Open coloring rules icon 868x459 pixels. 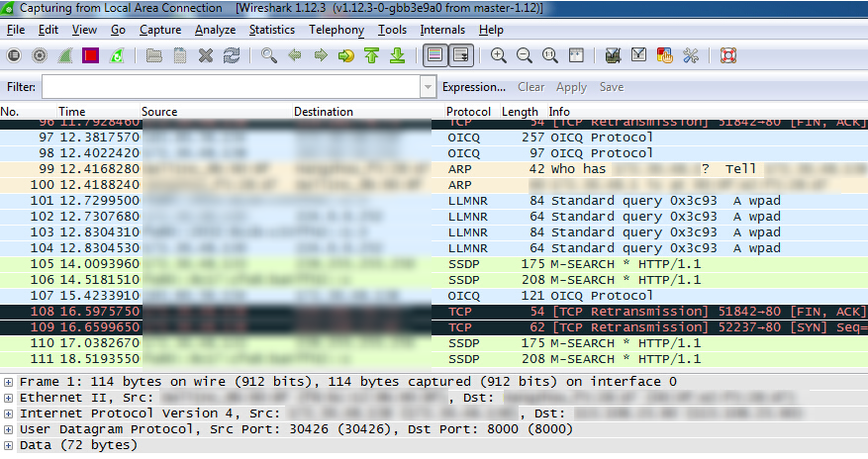(x=664, y=55)
